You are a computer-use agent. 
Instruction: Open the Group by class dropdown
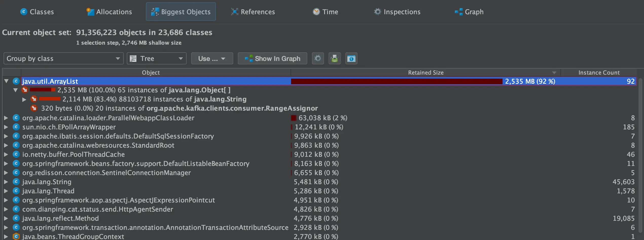63,58
